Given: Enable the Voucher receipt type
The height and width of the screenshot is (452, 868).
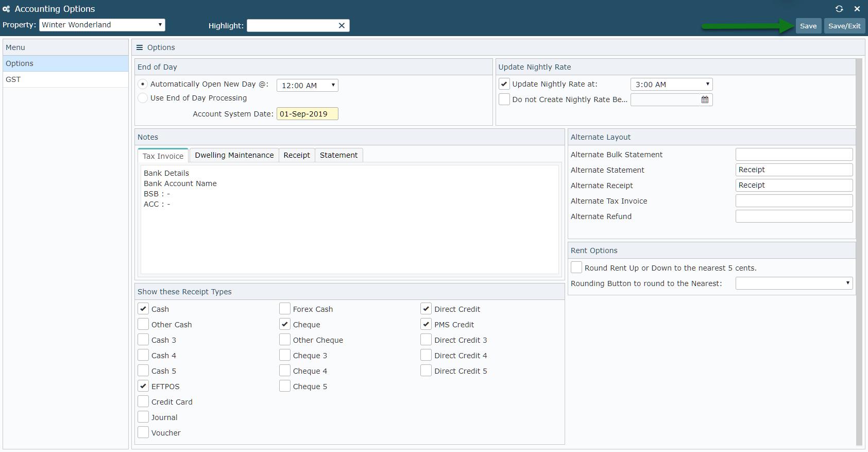Looking at the screenshot, I should click(x=143, y=432).
